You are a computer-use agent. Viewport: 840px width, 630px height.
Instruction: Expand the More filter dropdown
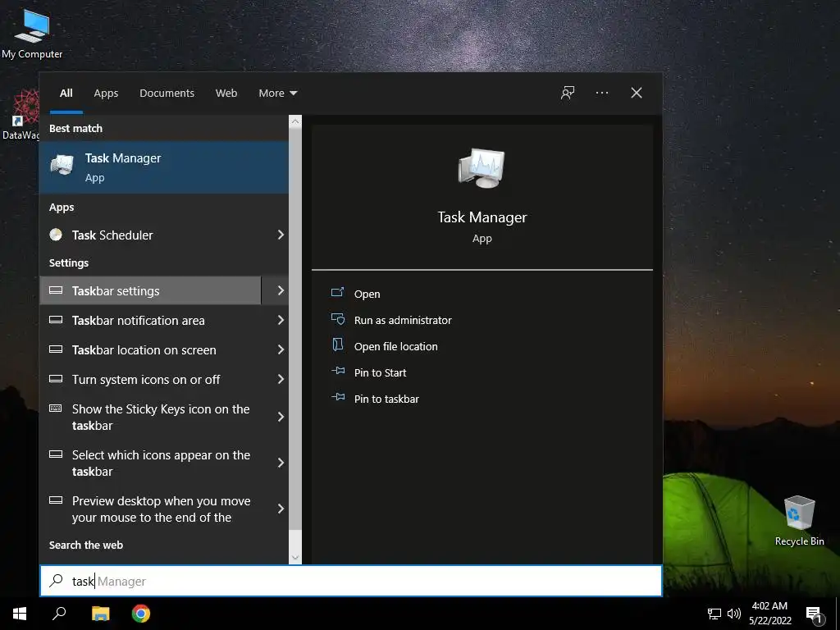pyautogui.click(x=277, y=94)
